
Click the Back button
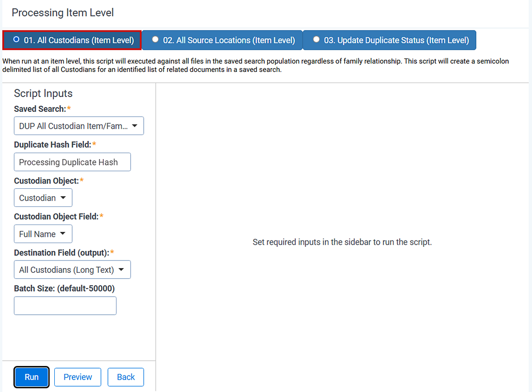coord(126,377)
